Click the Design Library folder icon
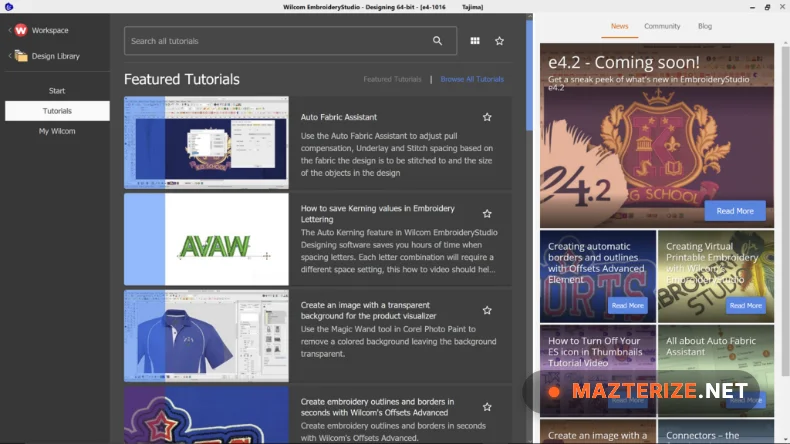This screenshot has height=444, width=790. 20,56
